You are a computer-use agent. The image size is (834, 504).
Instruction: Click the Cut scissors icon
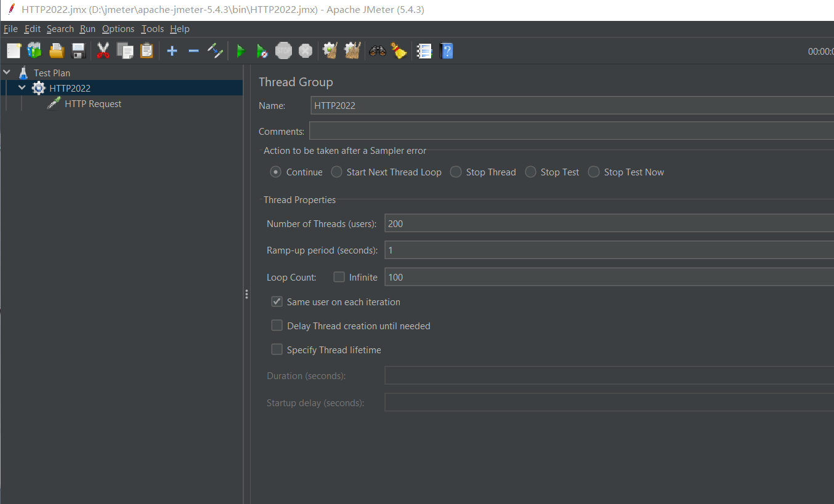[x=103, y=50]
